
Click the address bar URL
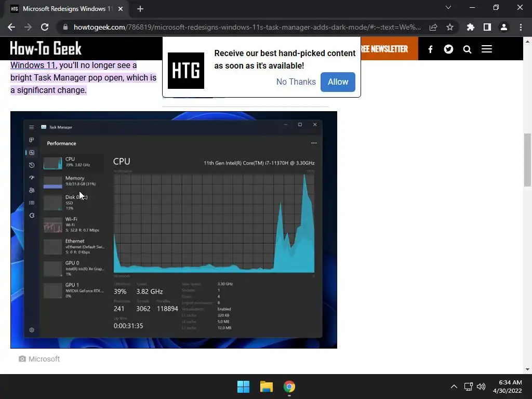247,27
